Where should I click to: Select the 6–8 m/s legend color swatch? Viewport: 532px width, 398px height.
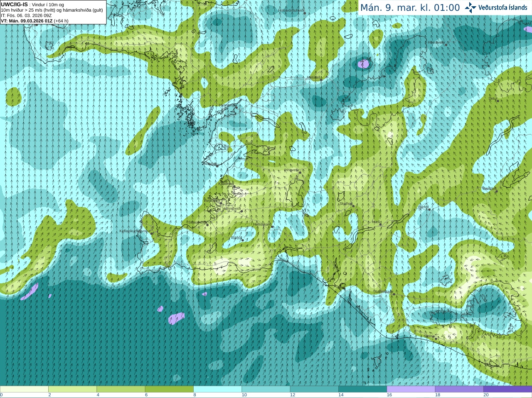(x=169, y=389)
